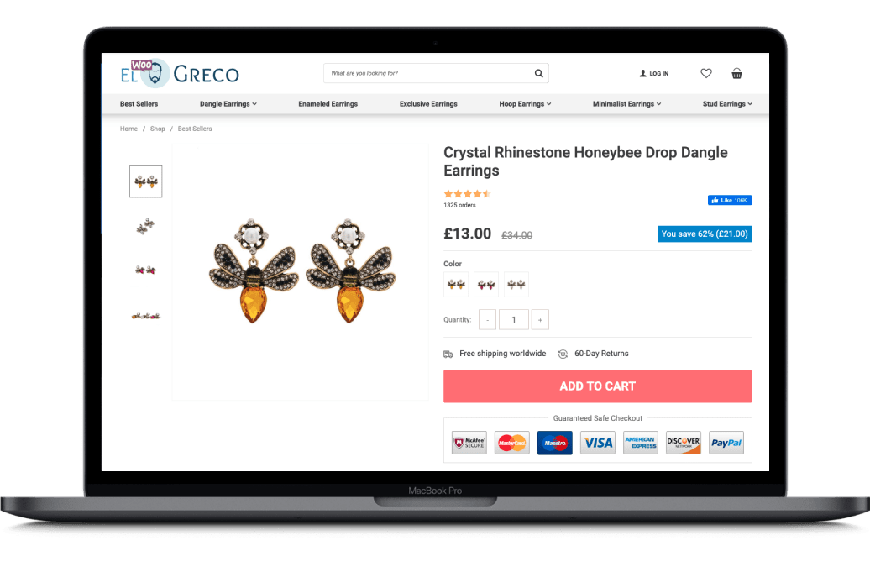The width and height of the screenshot is (870, 588).
Task: Open the Exclusive Earrings menu item
Action: pyautogui.click(x=428, y=104)
